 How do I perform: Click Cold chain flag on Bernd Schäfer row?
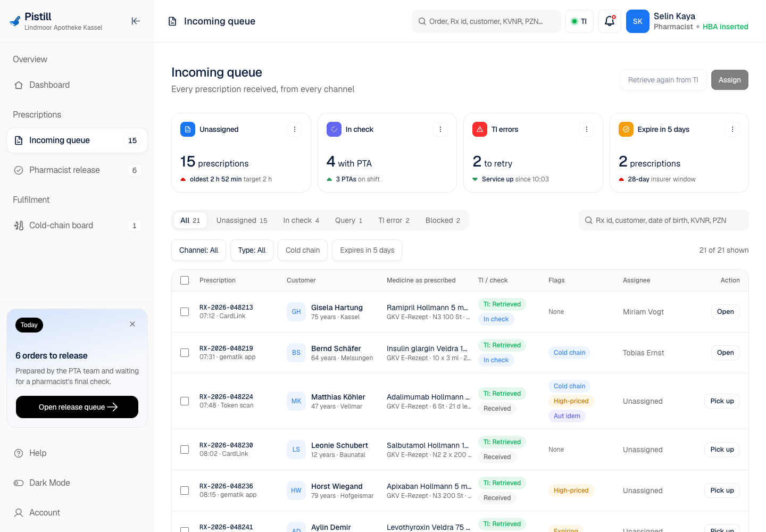pos(569,353)
